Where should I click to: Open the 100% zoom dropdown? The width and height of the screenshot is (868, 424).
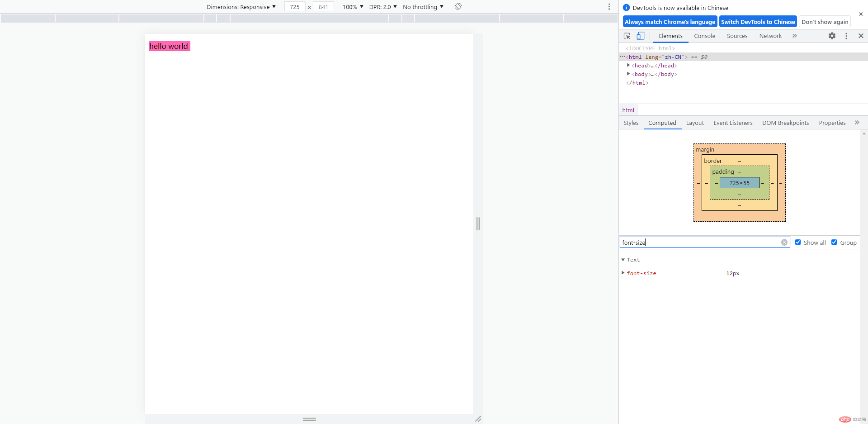tap(353, 7)
